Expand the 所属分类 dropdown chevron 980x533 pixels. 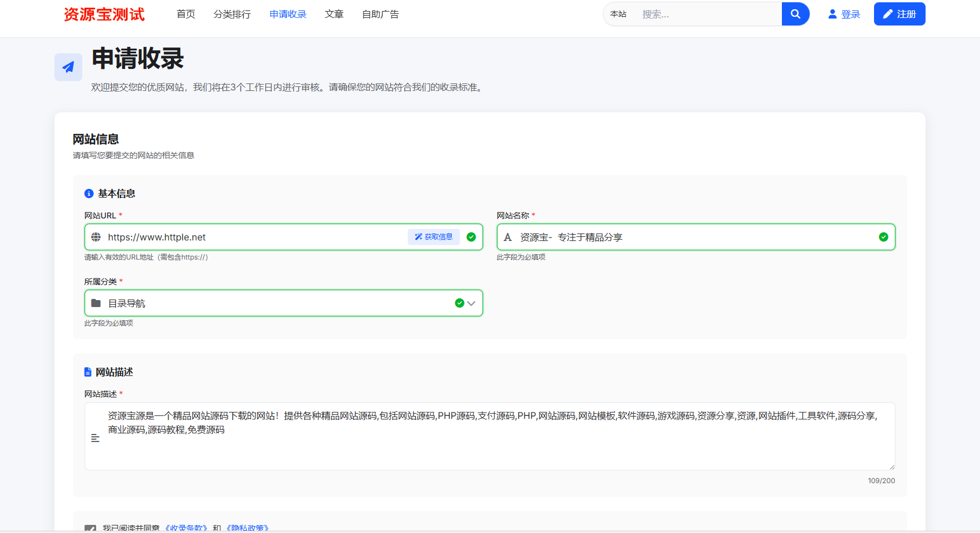click(471, 303)
